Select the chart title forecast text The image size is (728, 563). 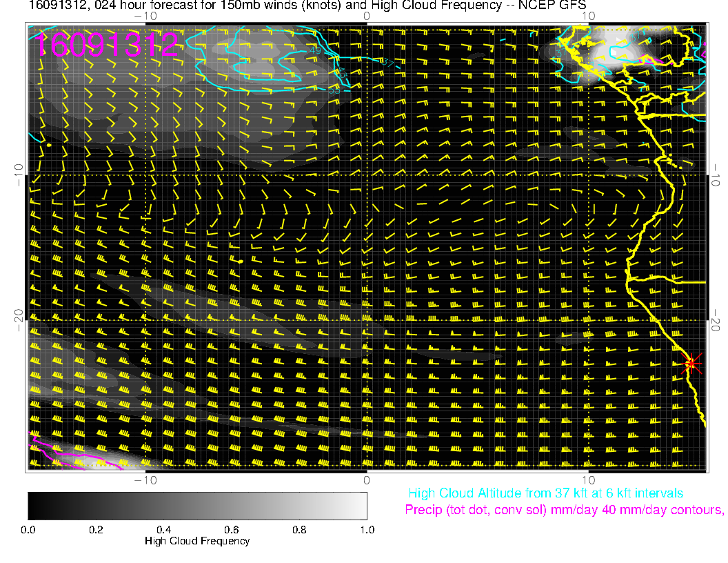click(307, 6)
